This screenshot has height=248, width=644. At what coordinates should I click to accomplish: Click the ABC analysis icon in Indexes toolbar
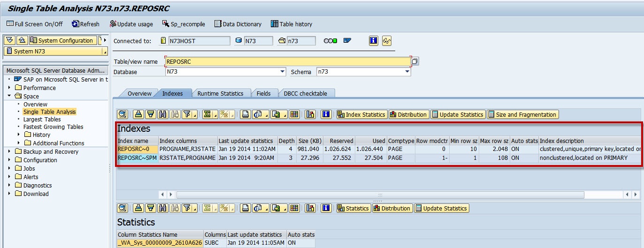pos(310,114)
